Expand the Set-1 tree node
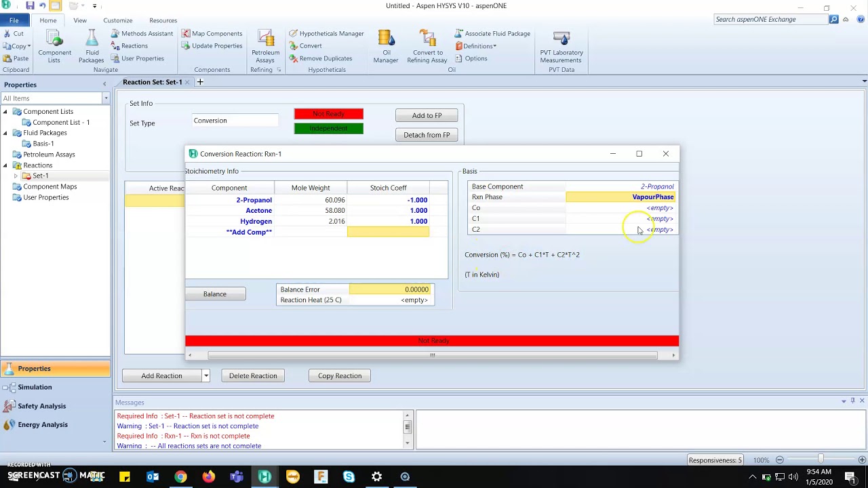Image resolution: width=868 pixels, height=488 pixels. click(x=16, y=176)
